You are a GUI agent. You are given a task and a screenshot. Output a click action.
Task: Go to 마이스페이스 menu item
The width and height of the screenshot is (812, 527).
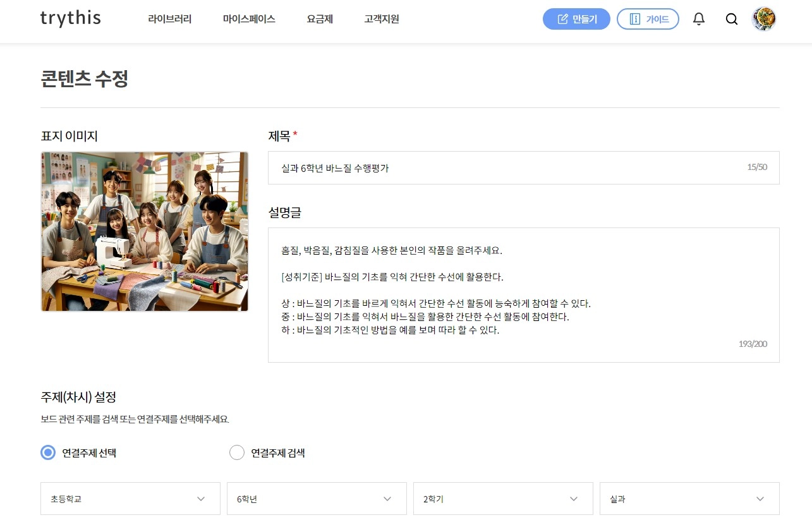point(249,19)
